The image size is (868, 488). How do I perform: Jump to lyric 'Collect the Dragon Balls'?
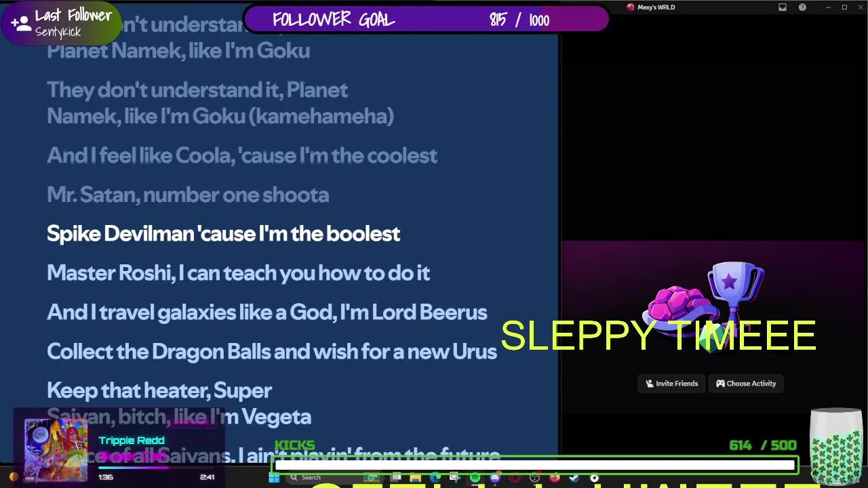click(x=271, y=352)
